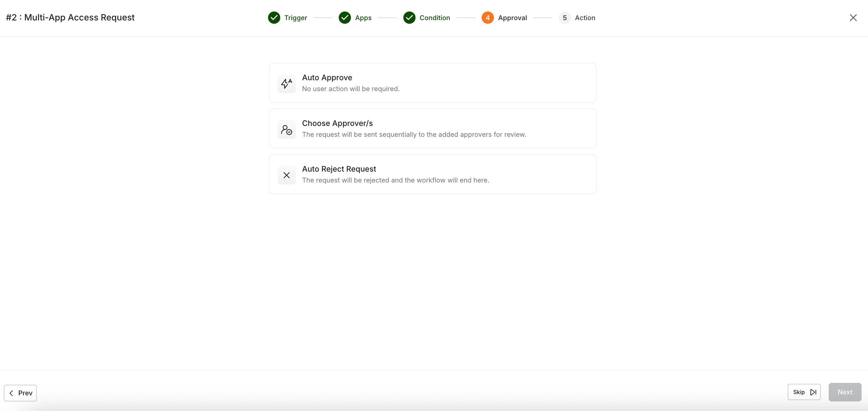Go to the Trigger step label
The image size is (868, 411).
click(296, 18)
